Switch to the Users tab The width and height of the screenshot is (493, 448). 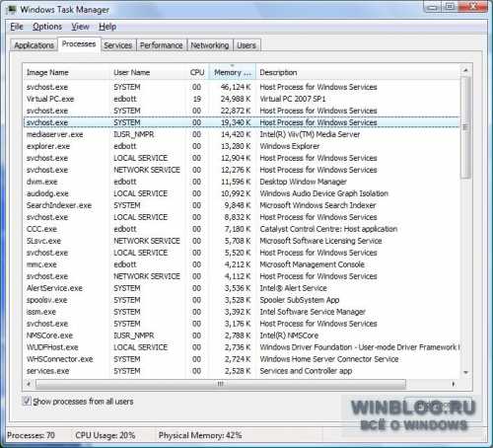[x=246, y=45]
